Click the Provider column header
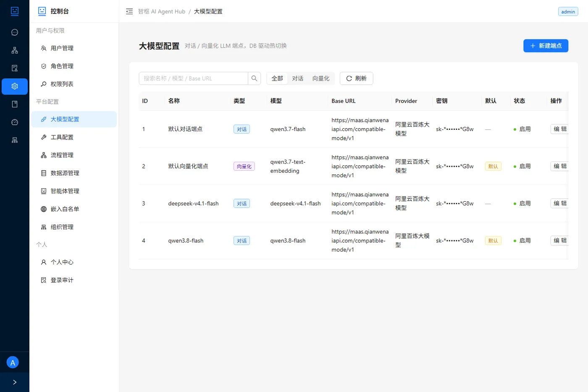The height and width of the screenshot is (392, 588). (406, 101)
